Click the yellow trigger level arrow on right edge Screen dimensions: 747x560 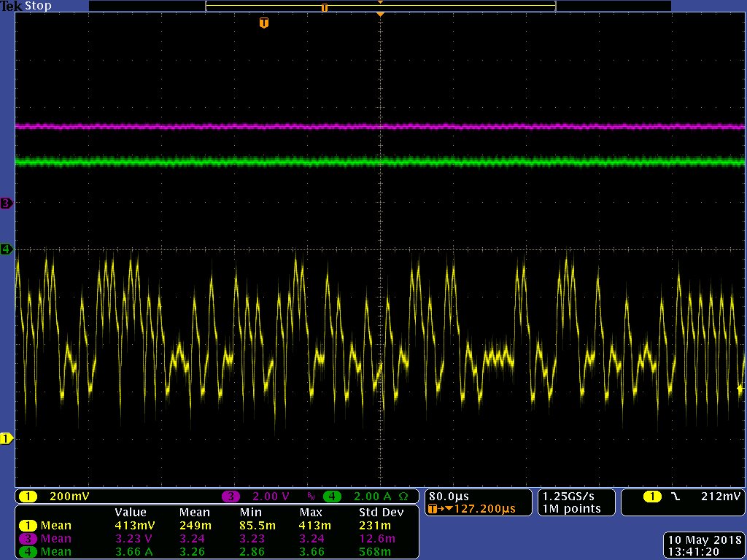click(x=741, y=389)
